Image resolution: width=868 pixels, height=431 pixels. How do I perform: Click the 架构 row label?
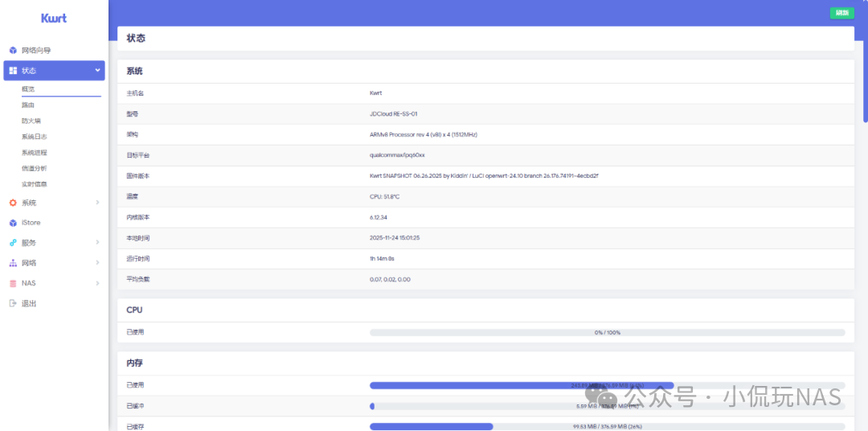pos(133,134)
